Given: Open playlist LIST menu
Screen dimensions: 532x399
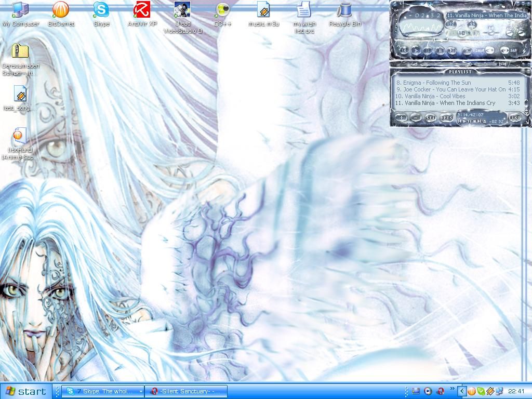Looking at the screenshot, I should [514, 118].
